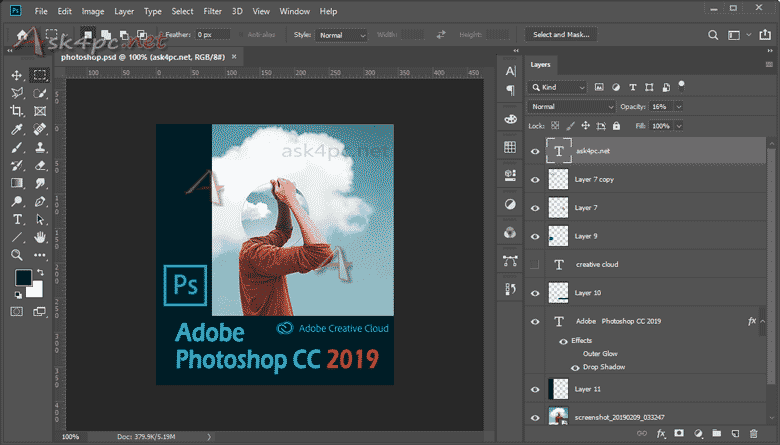Show the hidden creative cloud layer
The height and width of the screenshot is (445, 780).
click(x=535, y=265)
